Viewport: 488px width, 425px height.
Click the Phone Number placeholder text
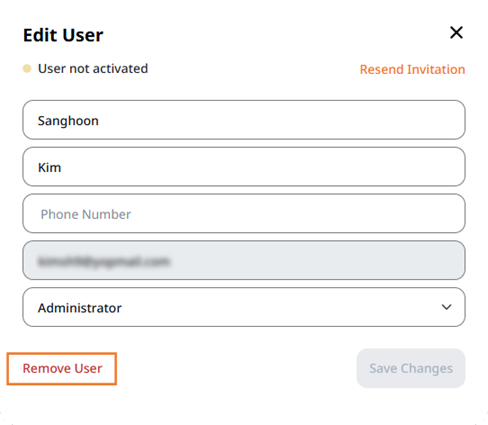point(86,214)
